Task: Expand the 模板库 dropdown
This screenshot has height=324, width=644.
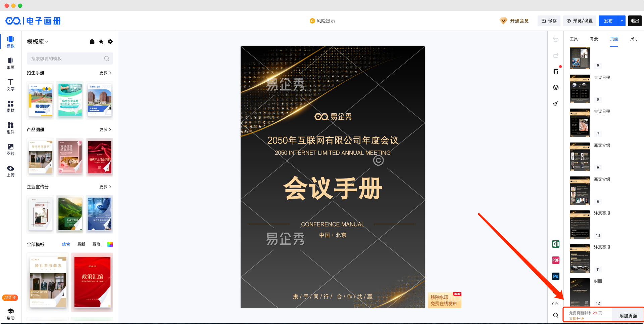Action: coord(38,42)
